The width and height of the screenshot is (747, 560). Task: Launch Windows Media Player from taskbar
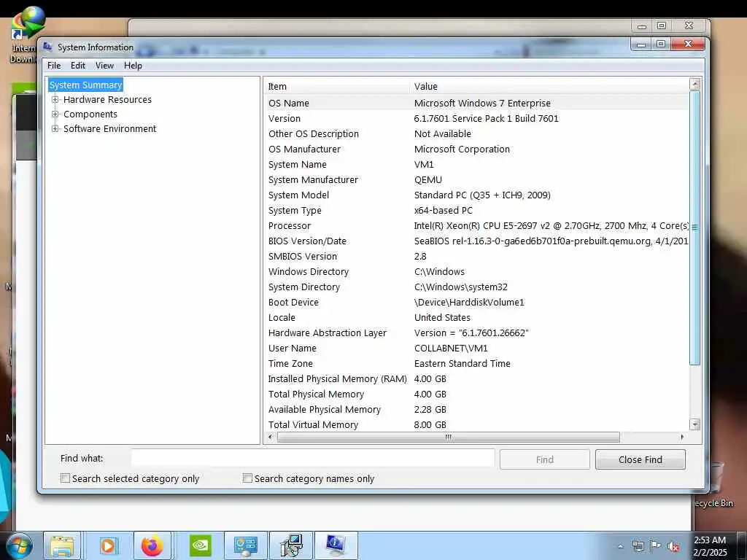[108, 545]
